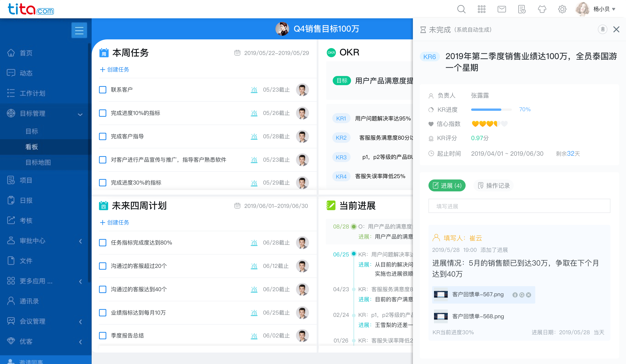Viewport: 626px width, 364px height.
Task: Click the 06/25 timeline marker dot
Action: point(354,254)
